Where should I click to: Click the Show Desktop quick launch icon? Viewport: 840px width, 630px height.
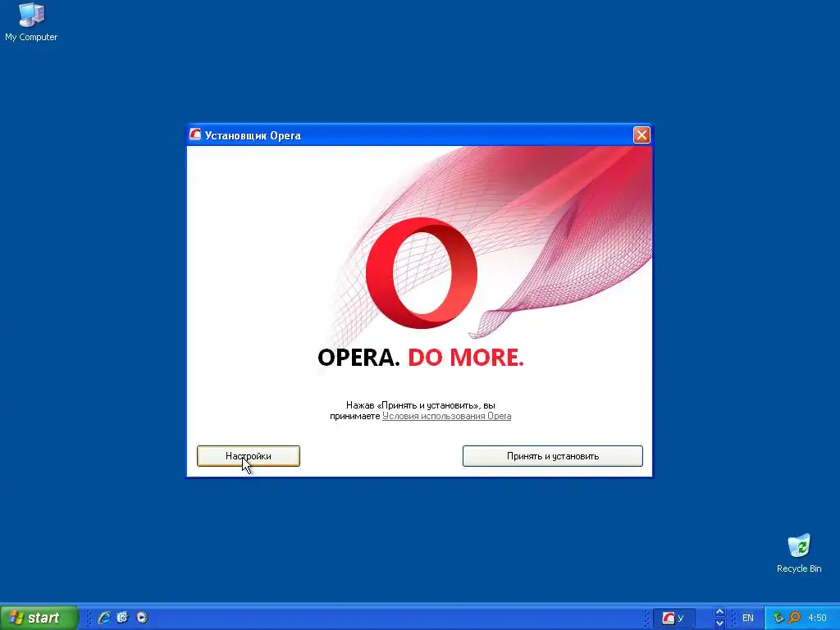(x=123, y=618)
